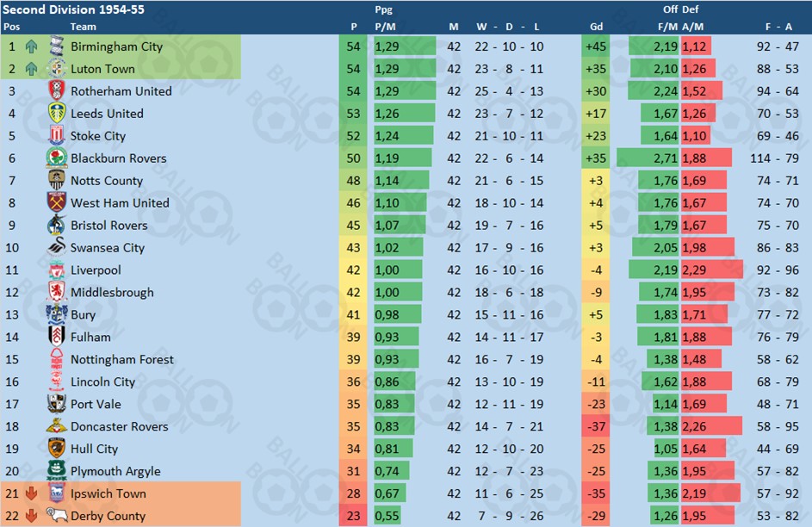This screenshot has height=527, width=812.
Task: Click the Fulham club crest
Action: [x=57, y=337]
